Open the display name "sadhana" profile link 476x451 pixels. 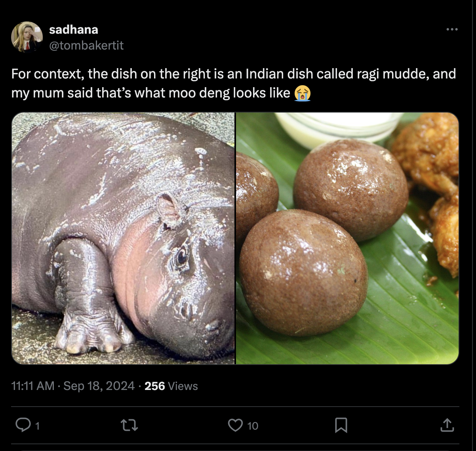coord(74,29)
